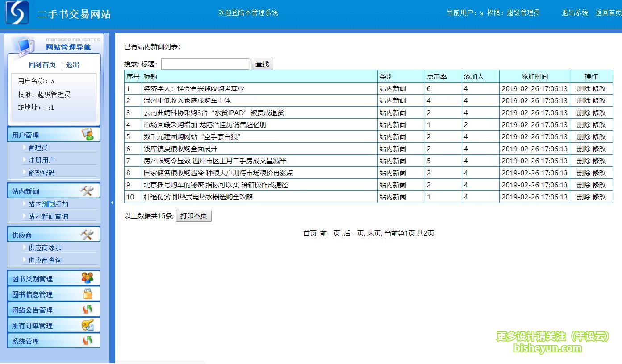Go to 前一页 in pagination
The width and height of the screenshot is (622, 364).
tap(330, 233)
